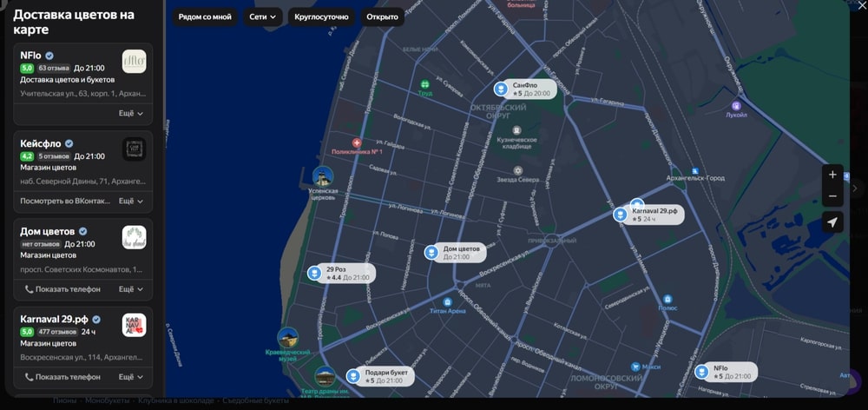Click the Доставка цветов и букетов label
The height and width of the screenshot is (410, 868).
tap(68, 80)
